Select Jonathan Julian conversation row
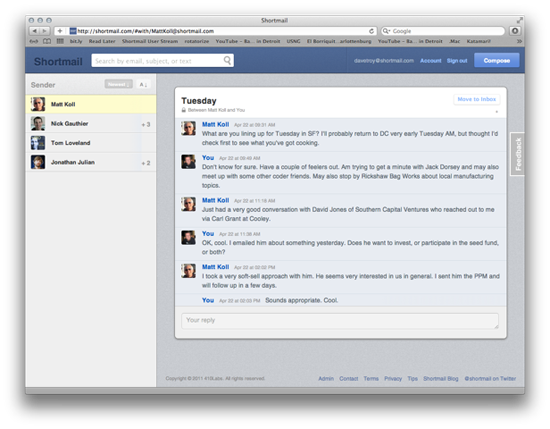 point(91,162)
